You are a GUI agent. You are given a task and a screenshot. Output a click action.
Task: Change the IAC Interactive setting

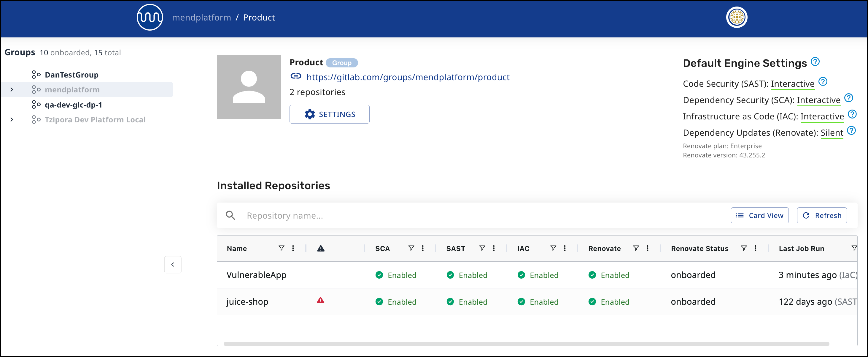click(822, 116)
